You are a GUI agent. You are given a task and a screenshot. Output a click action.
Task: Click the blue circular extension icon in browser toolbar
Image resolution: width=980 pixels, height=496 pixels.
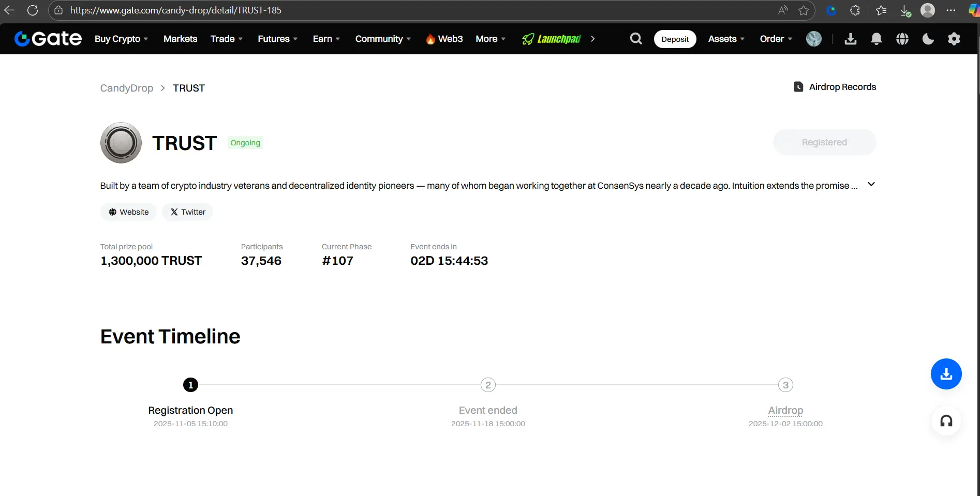(831, 10)
